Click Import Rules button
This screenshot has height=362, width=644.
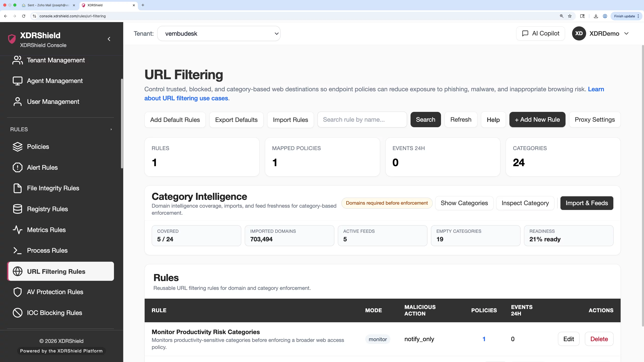(290, 120)
